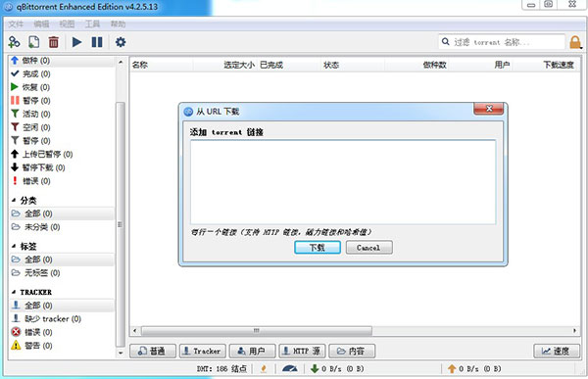Select 错误 (0) filter with exclamation mark
This screenshot has width=588, height=379.
62,181
